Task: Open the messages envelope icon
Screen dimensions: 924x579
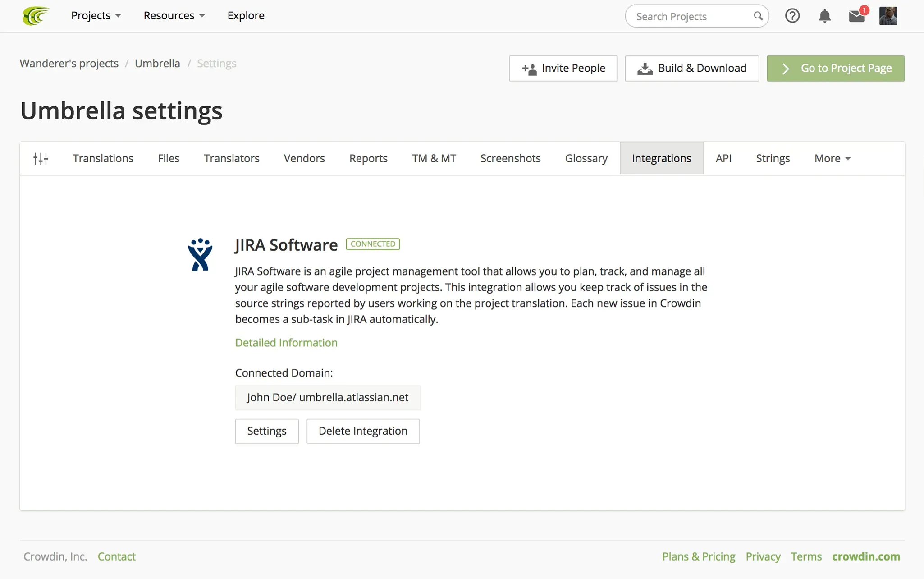Action: (857, 16)
